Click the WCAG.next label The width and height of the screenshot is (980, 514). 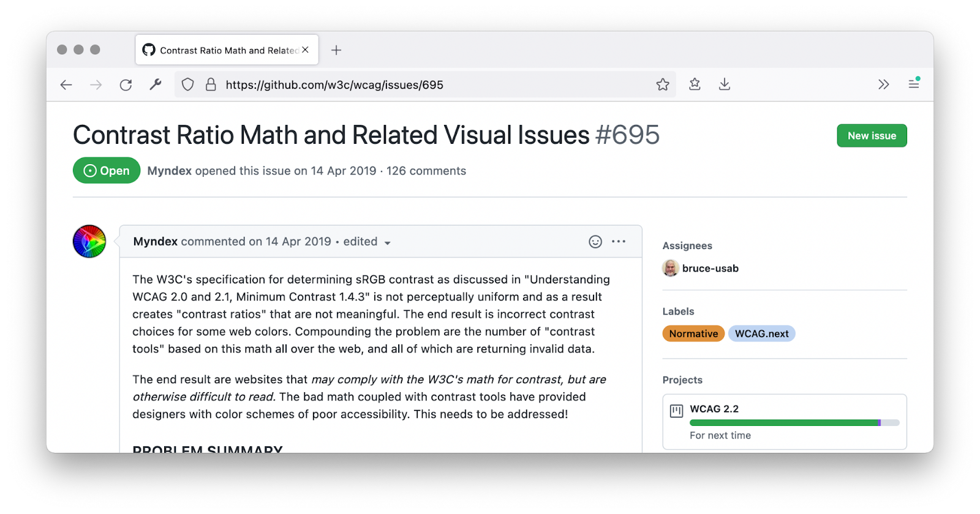pos(762,333)
